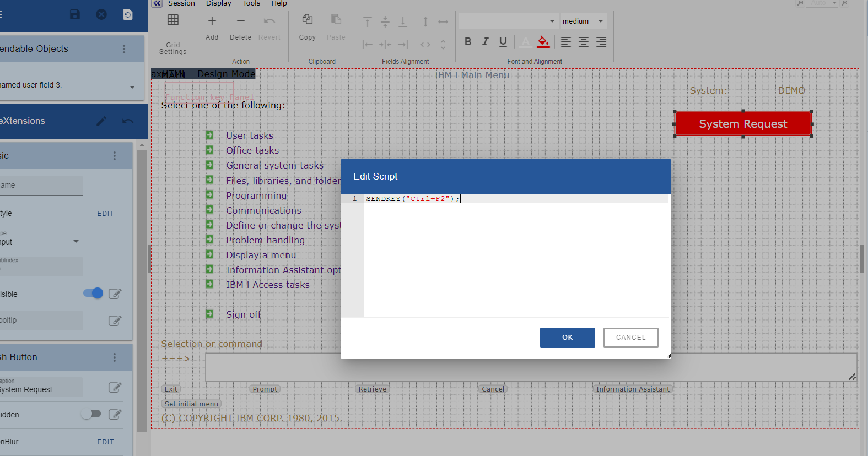Click the Delete minus icon

coord(240,21)
